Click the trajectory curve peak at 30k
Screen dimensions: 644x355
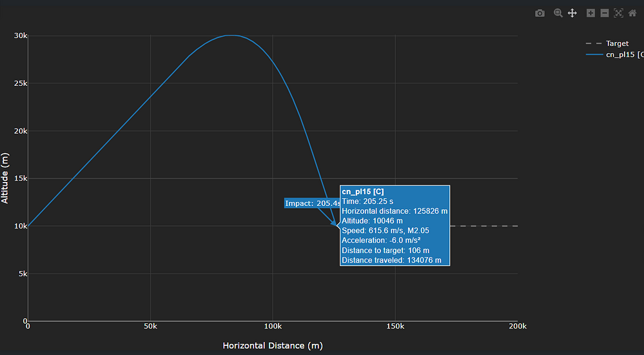click(231, 35)
